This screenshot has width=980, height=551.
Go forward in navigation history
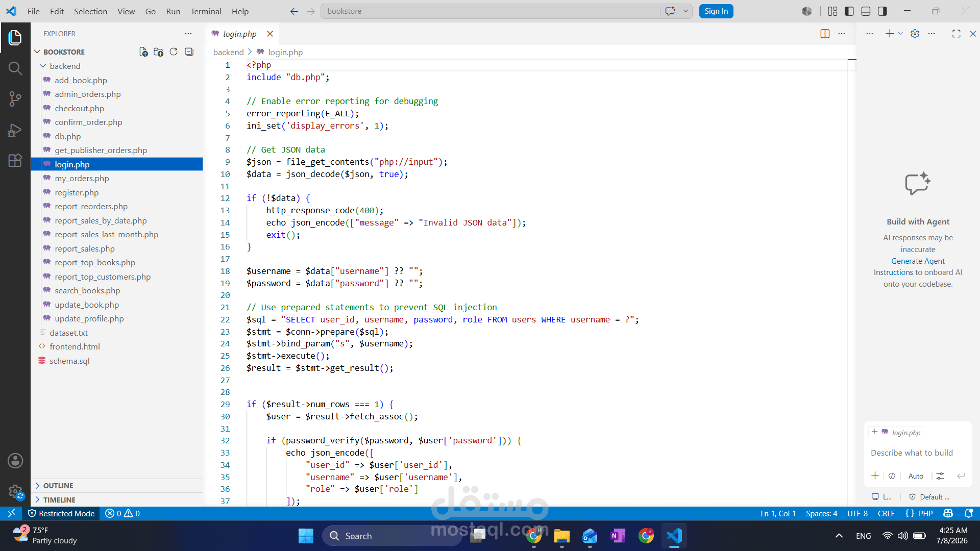311,11
